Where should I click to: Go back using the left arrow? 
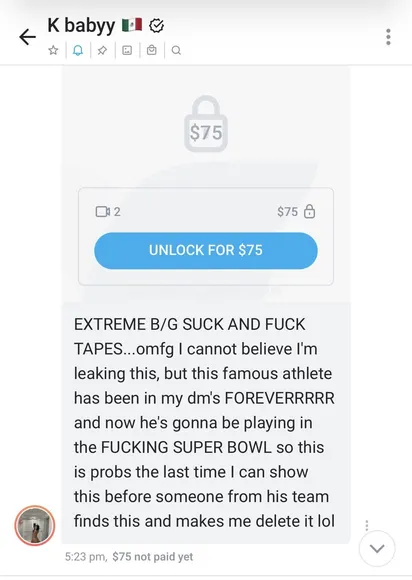tap(27, 37)
